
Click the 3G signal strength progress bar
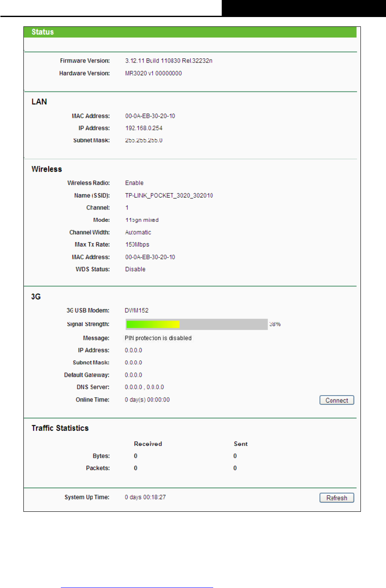point(197,324)
